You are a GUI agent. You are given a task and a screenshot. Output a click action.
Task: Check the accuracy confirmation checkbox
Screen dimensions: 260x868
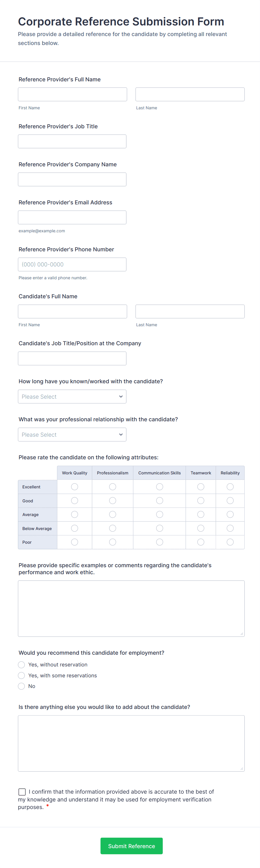point(22,792)
